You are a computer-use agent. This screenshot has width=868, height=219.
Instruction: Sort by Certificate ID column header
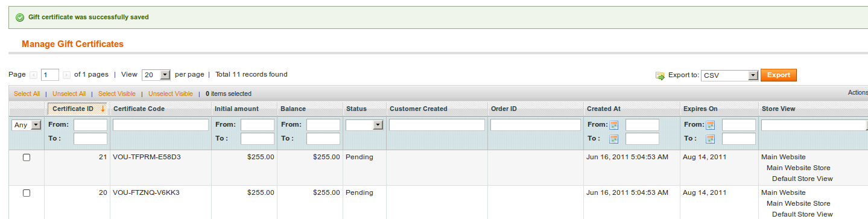(73, 109)
